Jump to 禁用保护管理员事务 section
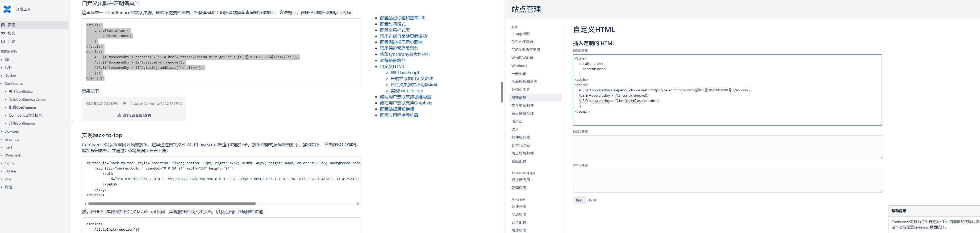Screen dimensions: 980x233 (x=399, y=48)
